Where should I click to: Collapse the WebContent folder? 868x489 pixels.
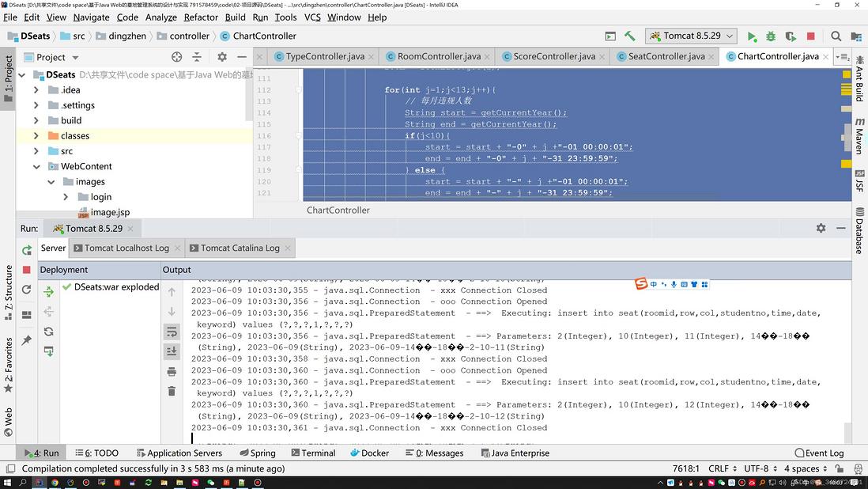pos(36,166)
